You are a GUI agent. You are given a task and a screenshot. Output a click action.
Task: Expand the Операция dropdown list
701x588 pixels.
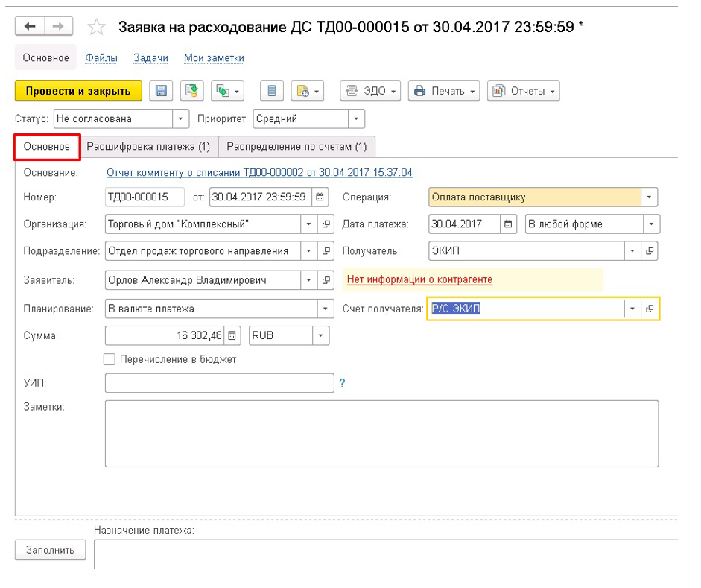[650, 197]
